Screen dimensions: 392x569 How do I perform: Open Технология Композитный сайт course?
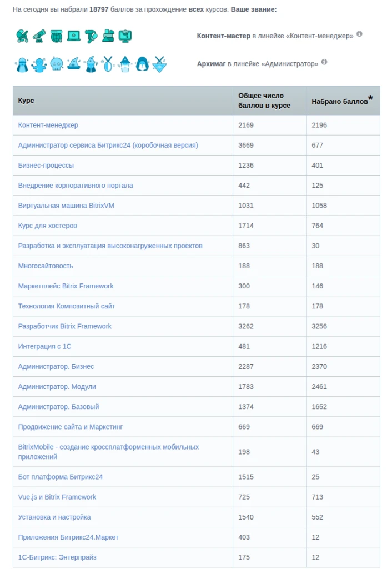pos(67,306)
